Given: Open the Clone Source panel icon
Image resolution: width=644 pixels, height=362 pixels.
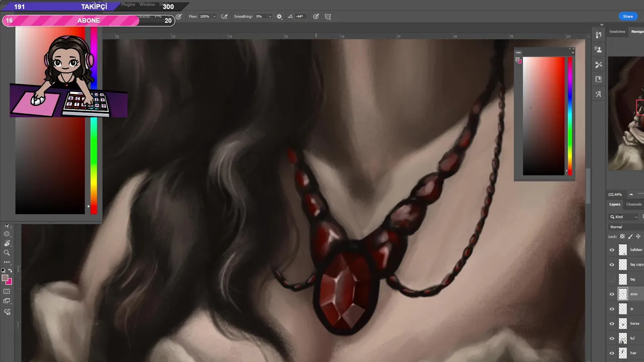Looking at the screenshot, I should [598, 49].
